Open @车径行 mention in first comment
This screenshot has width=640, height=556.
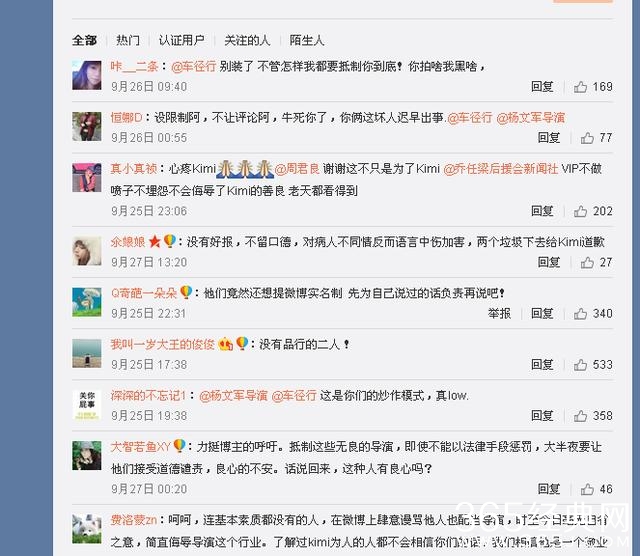coord(193,66)
